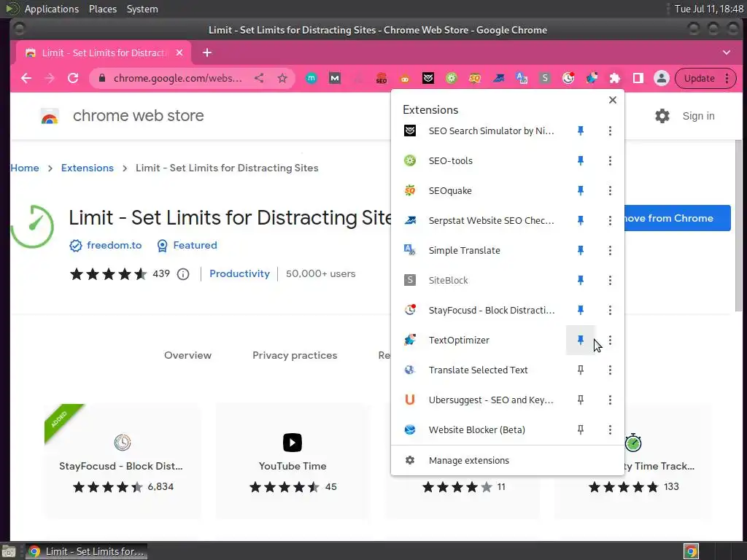Pin Ubersuggest extension to toolbar
The height and width of the screenshot is (560, 747).
tap(580, 400)
